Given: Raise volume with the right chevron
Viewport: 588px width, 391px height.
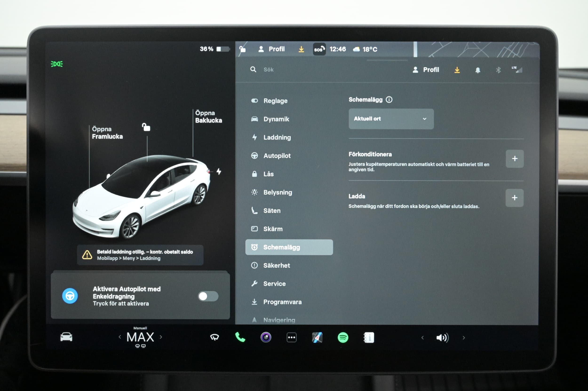Looking at the screenshot, I should point(464,338).
